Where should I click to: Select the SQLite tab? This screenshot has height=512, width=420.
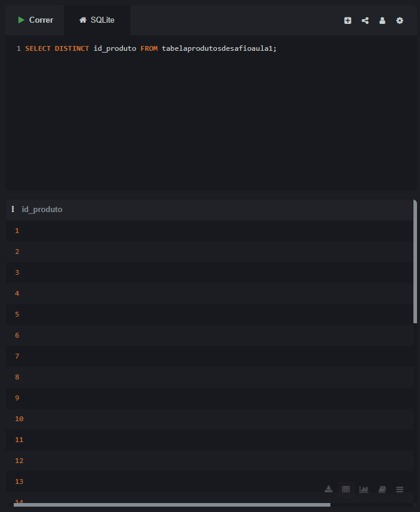pos(97,20)
